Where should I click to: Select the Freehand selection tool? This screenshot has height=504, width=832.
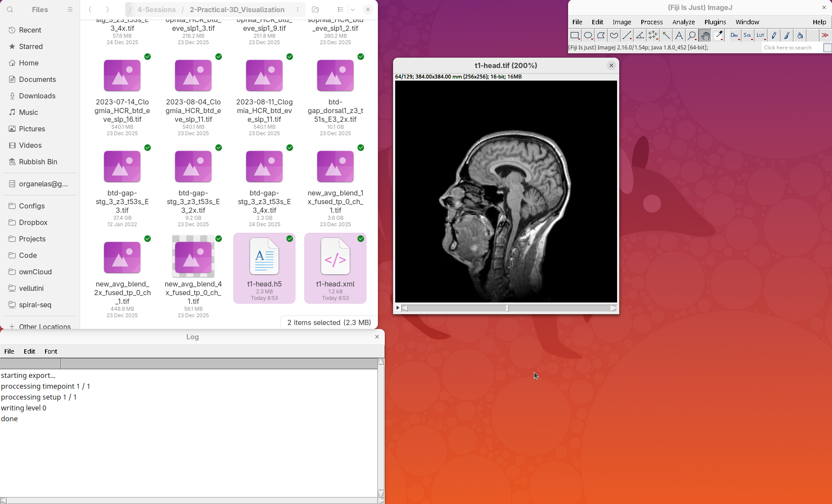[614, 36]
